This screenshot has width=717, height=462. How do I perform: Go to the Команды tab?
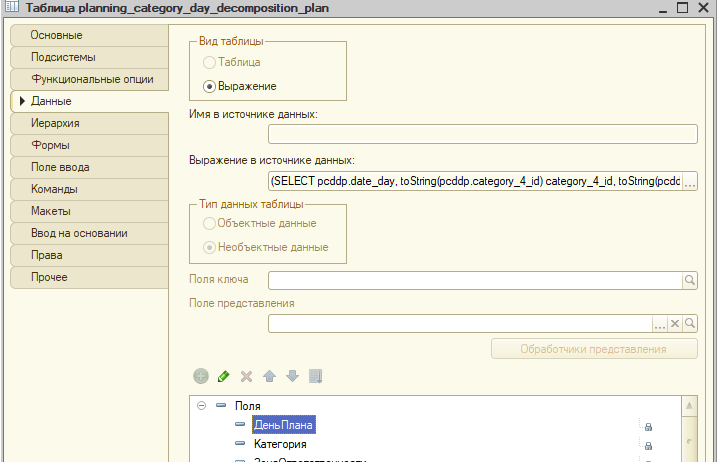(x=90, y=189)
